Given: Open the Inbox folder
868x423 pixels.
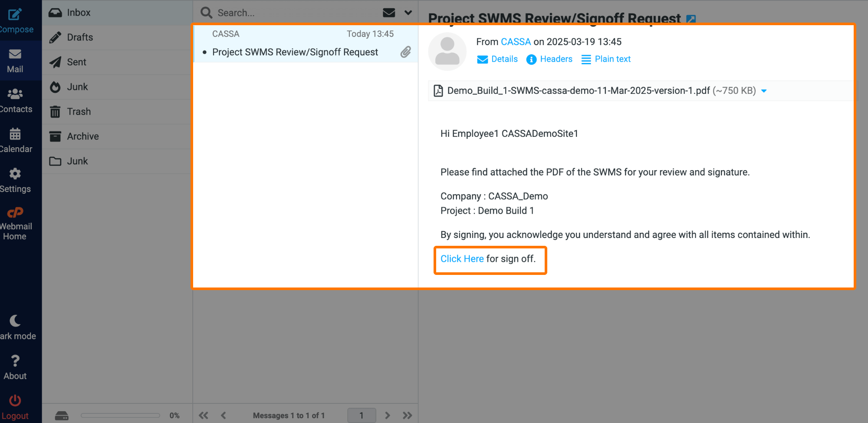Looking at the screenshot, I should tap(117, 13).
